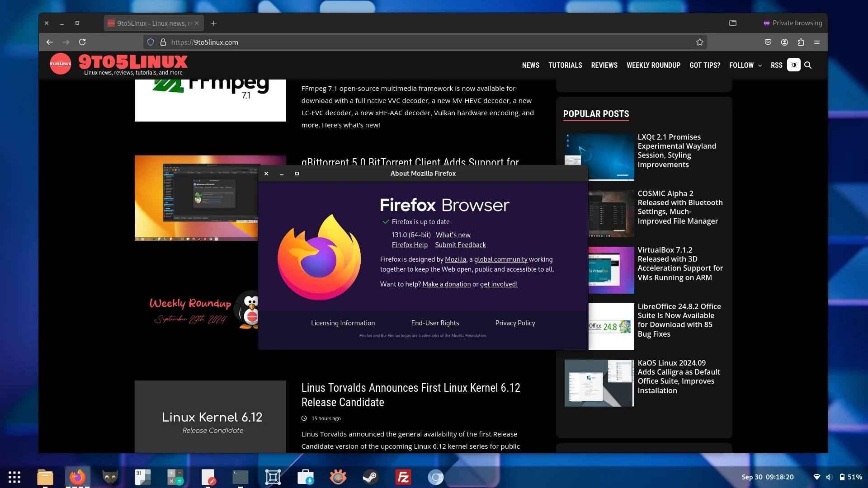This screenshot has width=868, height=488.
Task: Expand the FOLLOW dropdown menu on navbar
Action: pos(745,65)
